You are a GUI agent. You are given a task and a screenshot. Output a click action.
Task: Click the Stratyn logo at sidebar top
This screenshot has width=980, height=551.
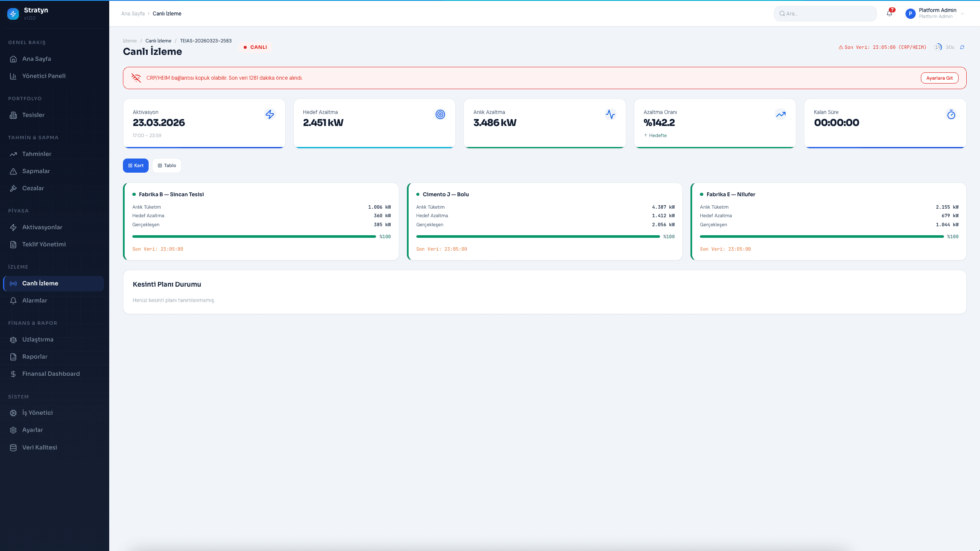(13, 13)
